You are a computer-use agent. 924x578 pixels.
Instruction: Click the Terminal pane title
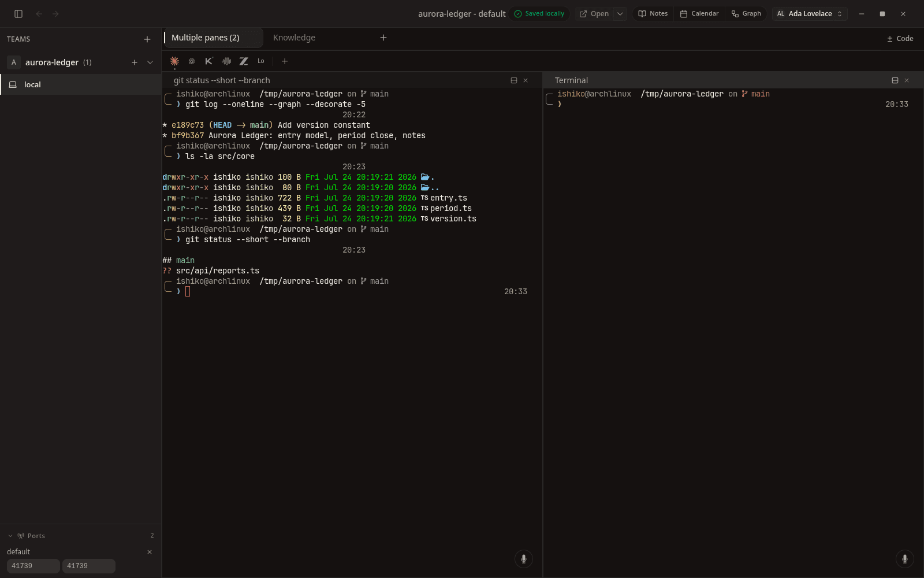tap(571, 80)
